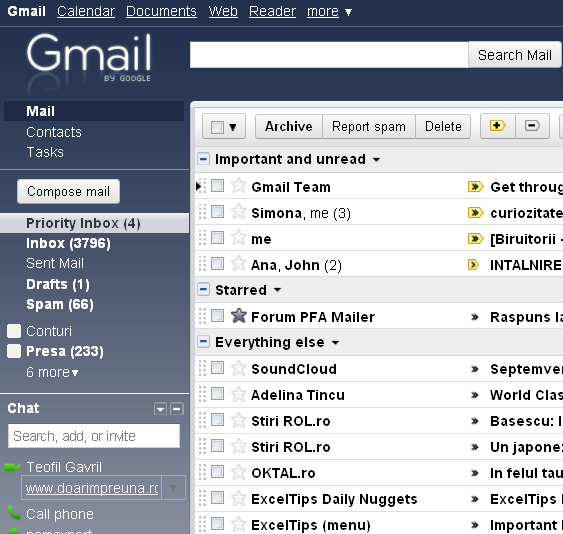Click importance marker on Forum PFA Mailer row

click(x=475, y=317)
